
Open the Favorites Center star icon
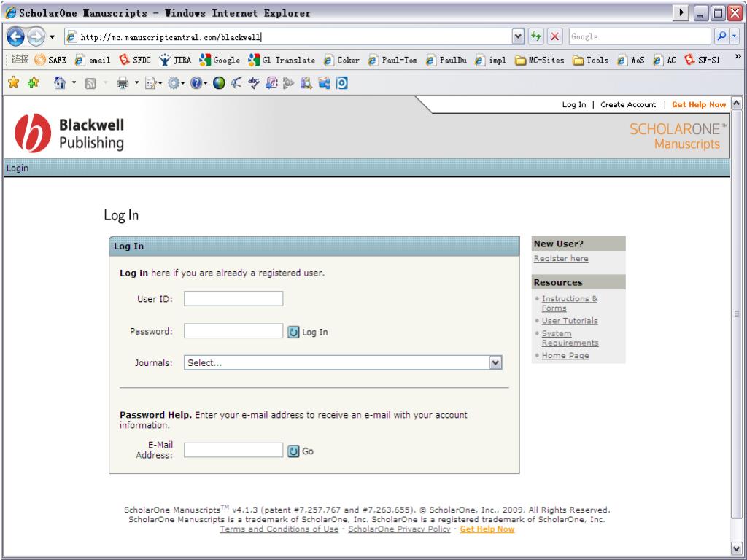(x=14, y=83)
